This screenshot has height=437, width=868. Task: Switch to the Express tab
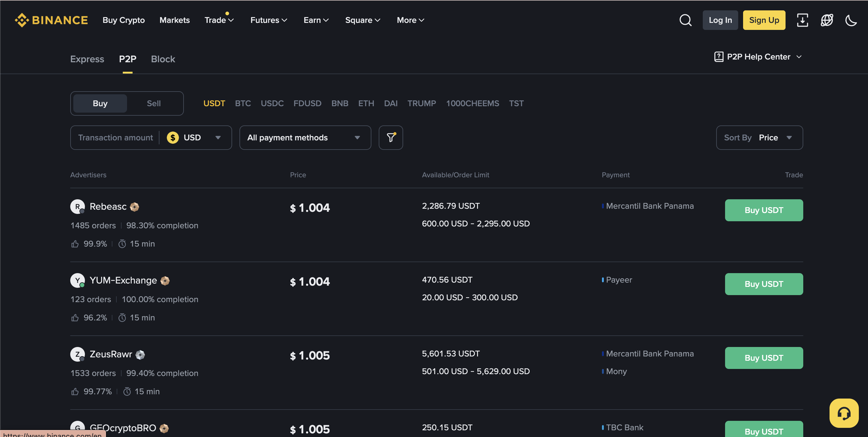click(x=87, y=59)
